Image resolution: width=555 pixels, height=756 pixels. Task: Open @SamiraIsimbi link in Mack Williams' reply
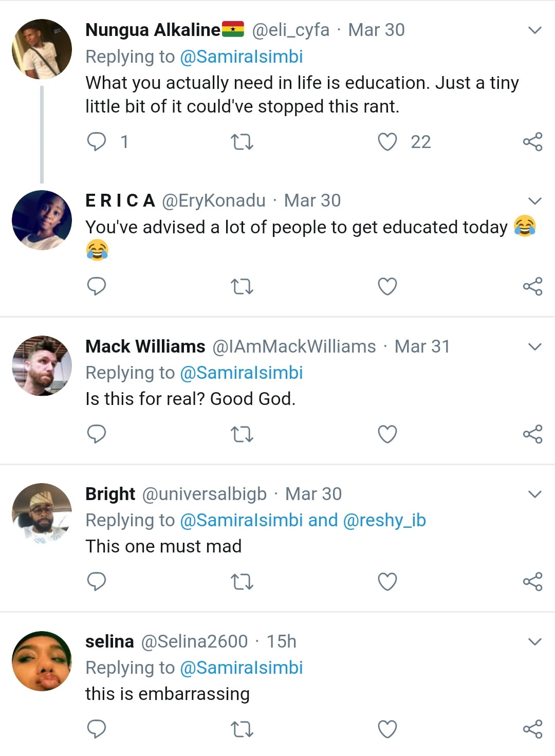click(x=241, y=373)
